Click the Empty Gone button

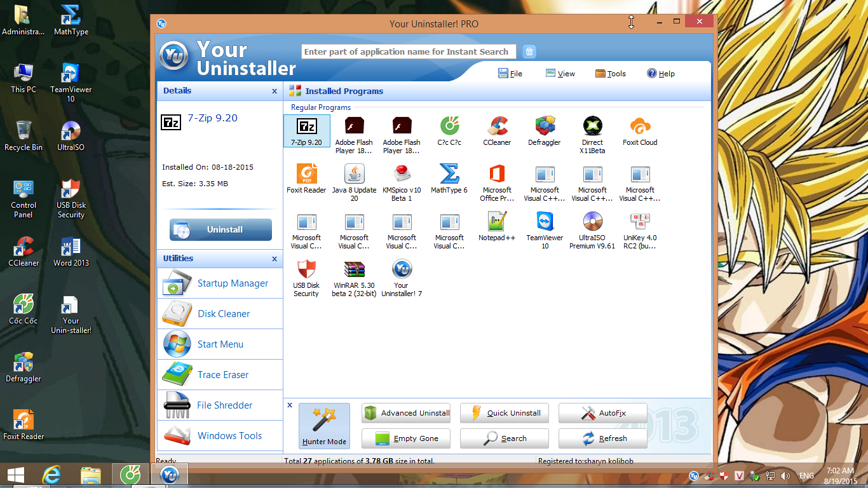pos(406,438)
